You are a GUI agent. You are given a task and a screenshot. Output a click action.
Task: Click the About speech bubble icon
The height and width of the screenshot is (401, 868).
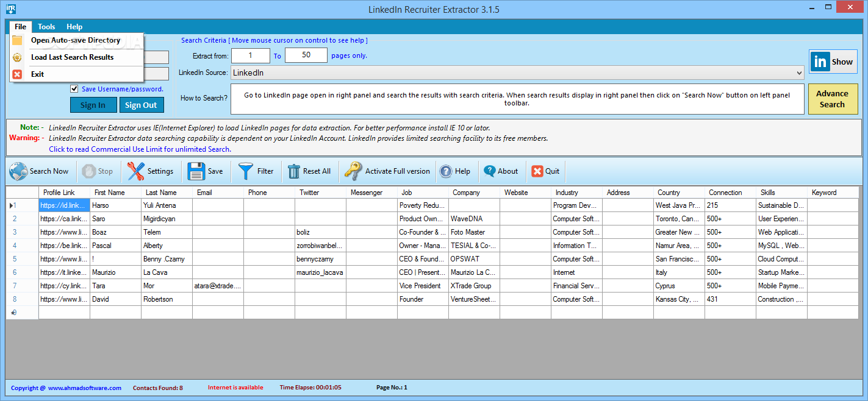pyautogui.click(x=489, y=171)
